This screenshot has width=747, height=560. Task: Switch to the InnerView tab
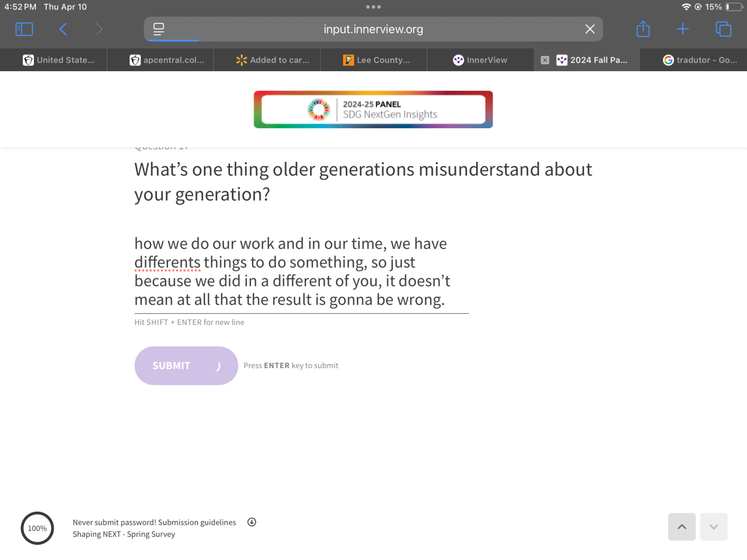click(x=480, y=60)
